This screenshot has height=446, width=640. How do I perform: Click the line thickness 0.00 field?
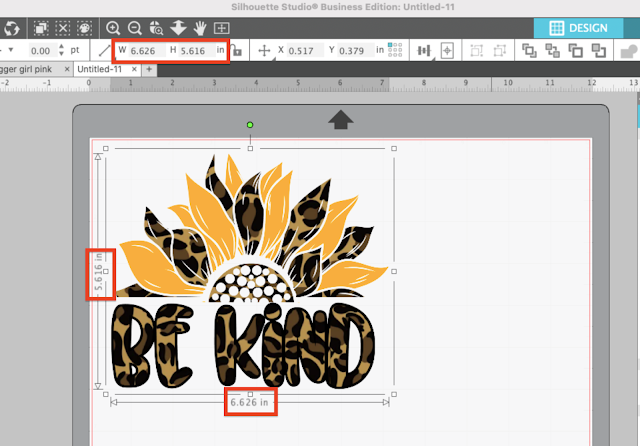(42, 51)
